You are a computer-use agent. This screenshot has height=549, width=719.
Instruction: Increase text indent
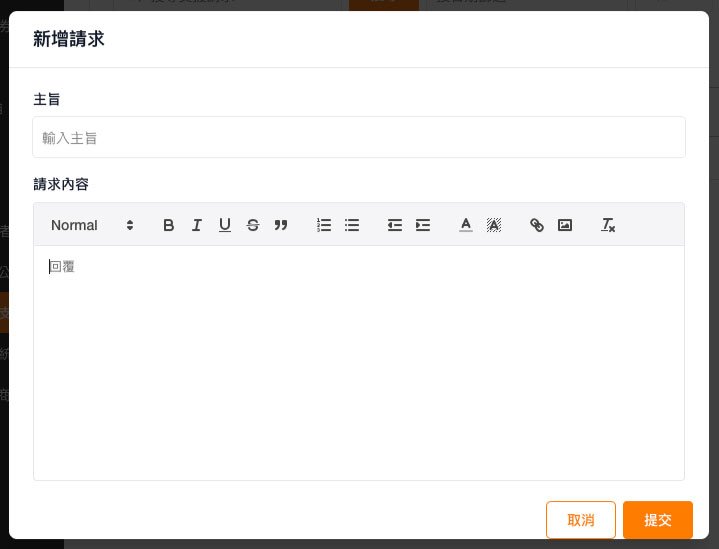[423, 225]
